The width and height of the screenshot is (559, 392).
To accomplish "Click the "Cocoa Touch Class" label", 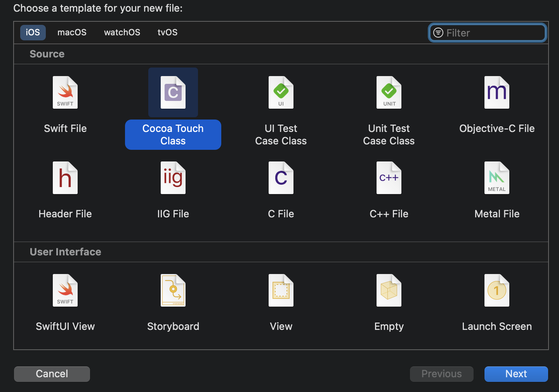I will pyautogui.click(x=173, y=135).
